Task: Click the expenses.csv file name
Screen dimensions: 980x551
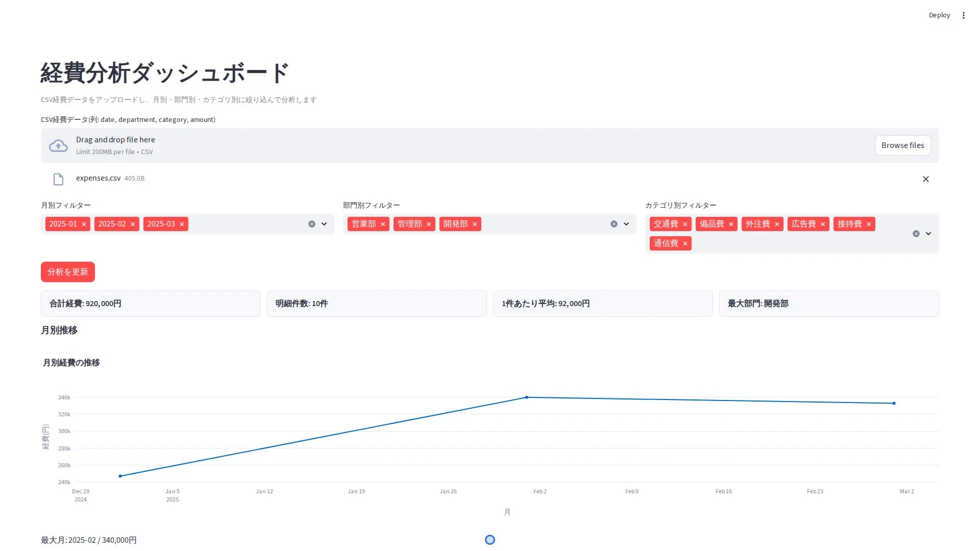Action: 99,178
